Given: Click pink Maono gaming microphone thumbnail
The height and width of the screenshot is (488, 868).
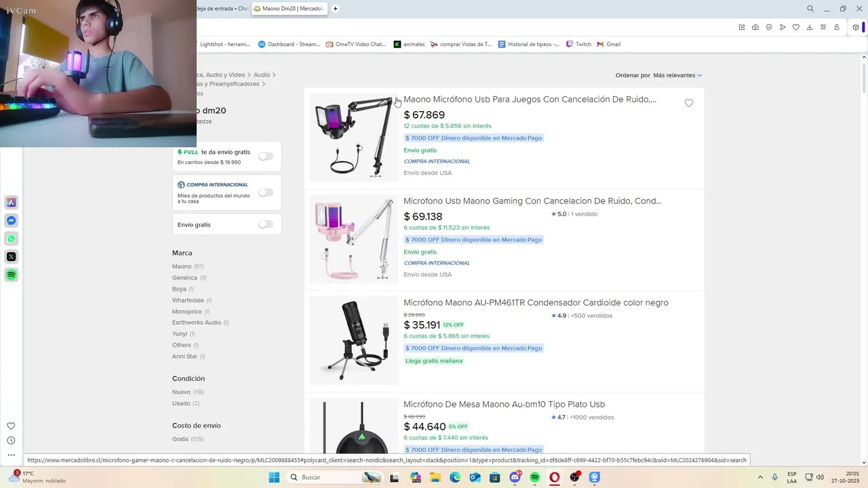Looking at the screenshot, I should [354, 239].
